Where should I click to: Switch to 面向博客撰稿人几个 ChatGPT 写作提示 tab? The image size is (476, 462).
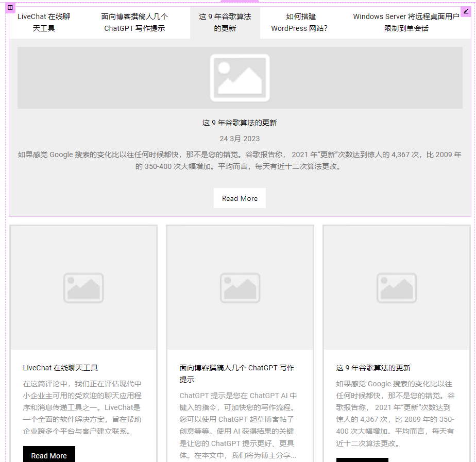134,23
